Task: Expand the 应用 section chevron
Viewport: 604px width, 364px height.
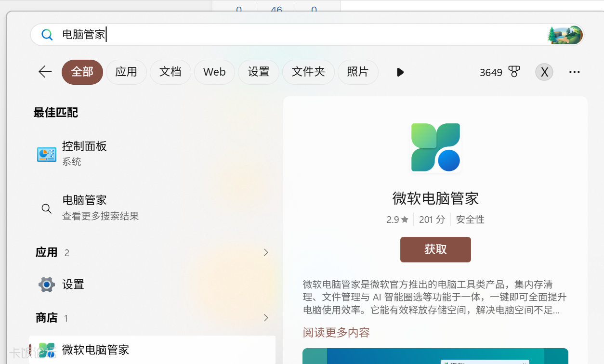Action: point(266,252)
